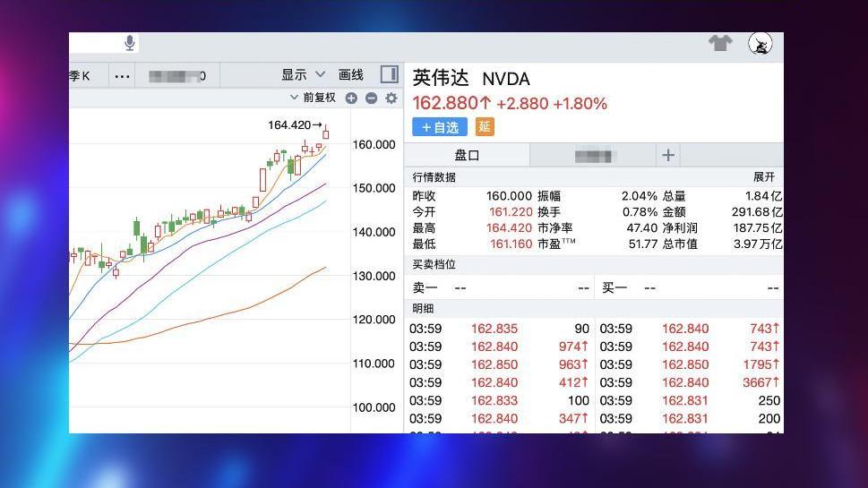The height and width of the screenshot is (488, 868).
Task: Click the 160.000 price axis label
Action: (x=374, y=144)
